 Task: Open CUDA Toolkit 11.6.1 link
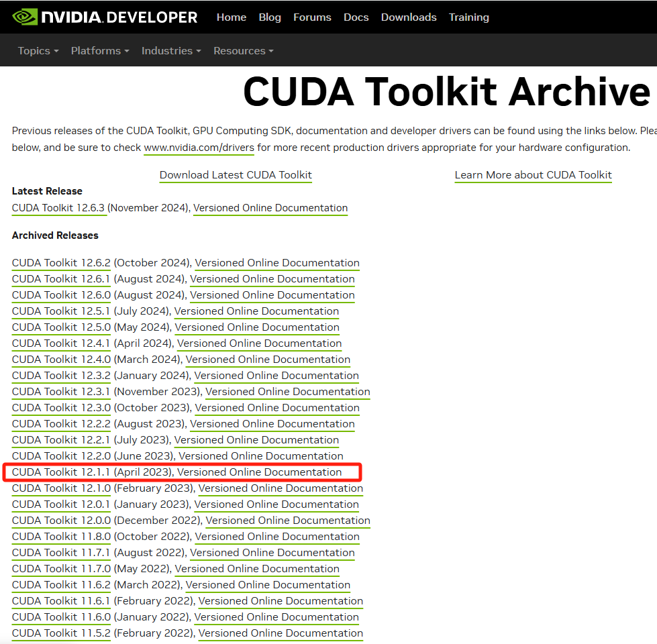pyautogui.click(x=61, y=601)
